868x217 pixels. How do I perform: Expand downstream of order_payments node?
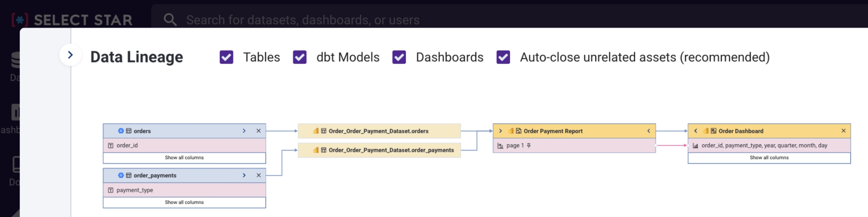pyautogui.click(x=244, y=175)
